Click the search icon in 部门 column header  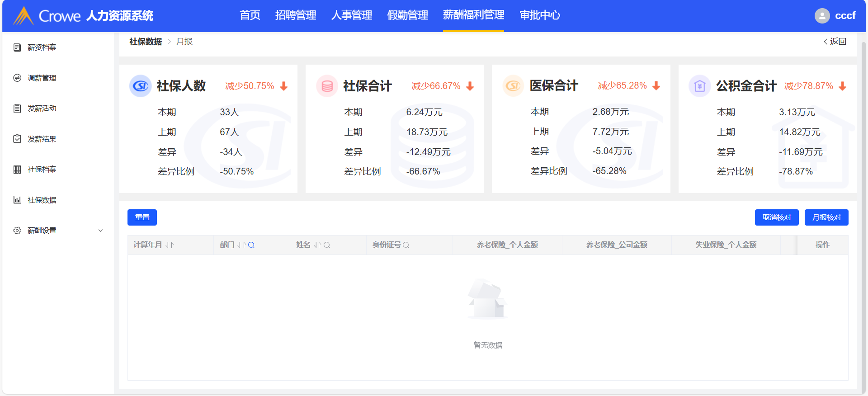click(x=251, y=245)
